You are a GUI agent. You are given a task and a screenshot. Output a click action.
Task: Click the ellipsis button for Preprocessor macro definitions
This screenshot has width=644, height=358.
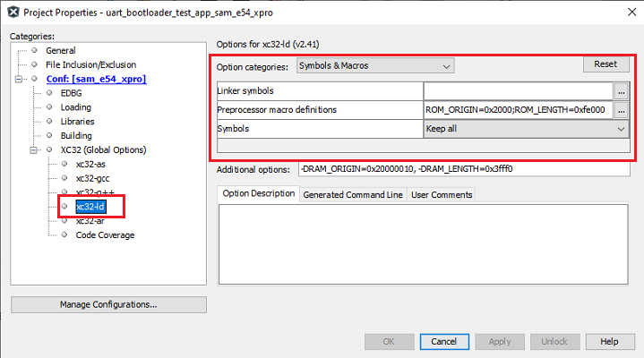click(x=622, y=109)
